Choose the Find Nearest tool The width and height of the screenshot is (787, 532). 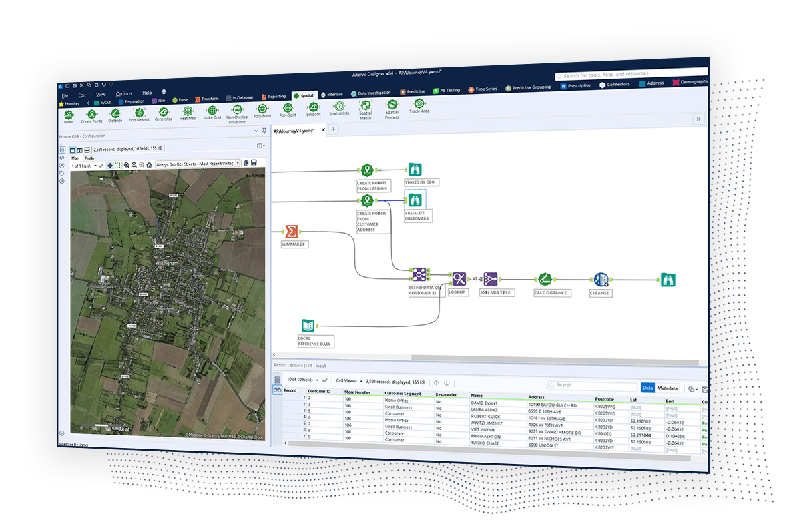tap(139, 115)
